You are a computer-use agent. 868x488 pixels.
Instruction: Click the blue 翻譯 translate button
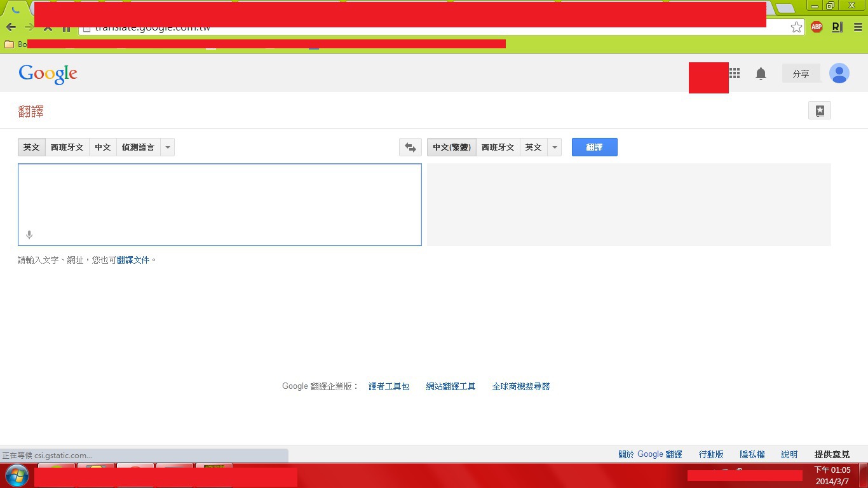pos(595,147)
